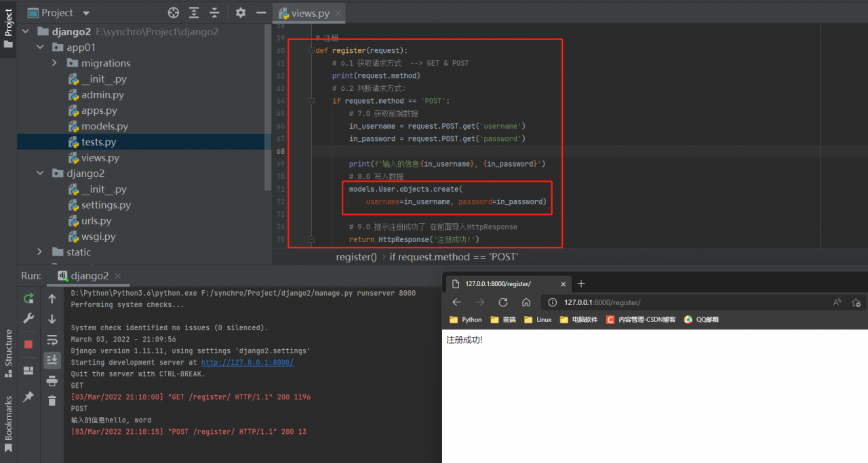Open the Project view dropdown

(85, 13)
